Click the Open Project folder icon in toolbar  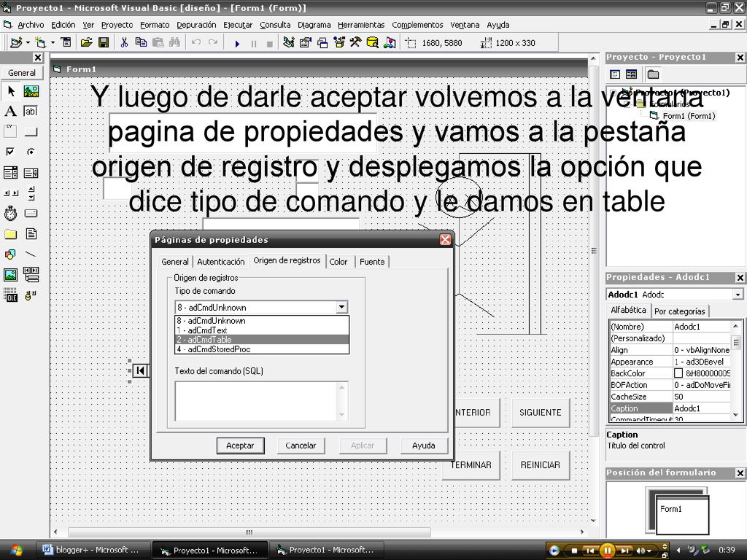[x=86, y=43]
